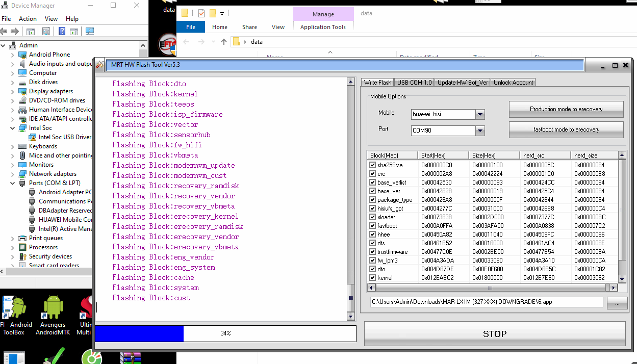Uncheck the sha256rsa block checkbox
The height and width of the screenshot is (364, 637).
[373, 165]
